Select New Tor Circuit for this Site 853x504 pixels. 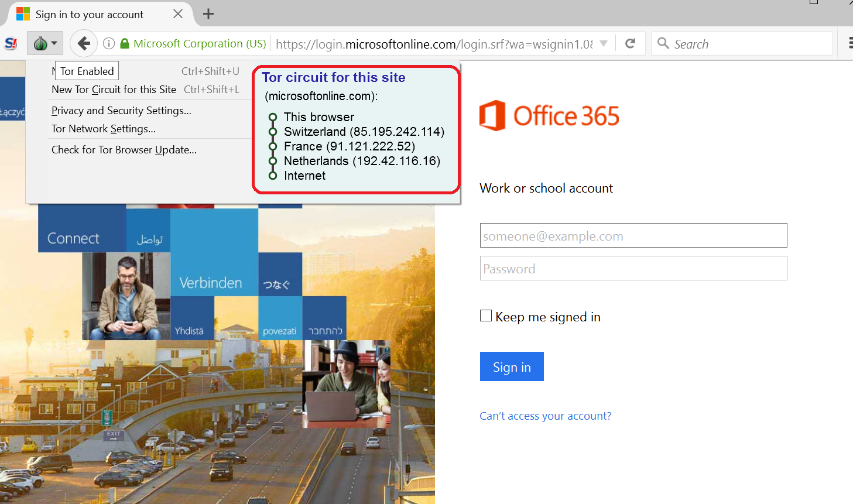click(x=114, y=90)
